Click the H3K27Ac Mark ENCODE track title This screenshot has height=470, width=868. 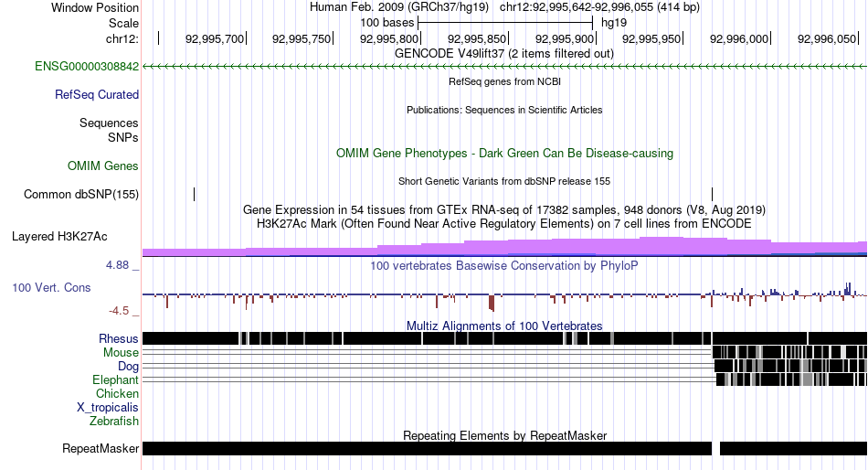pyautogui.click(x=504, y=224)
